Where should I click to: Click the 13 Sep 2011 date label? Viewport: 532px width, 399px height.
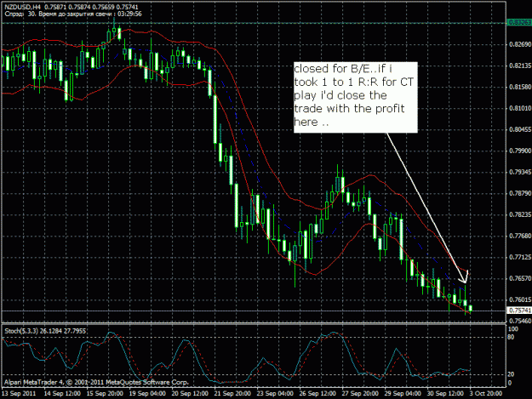[x=19, y=393]
